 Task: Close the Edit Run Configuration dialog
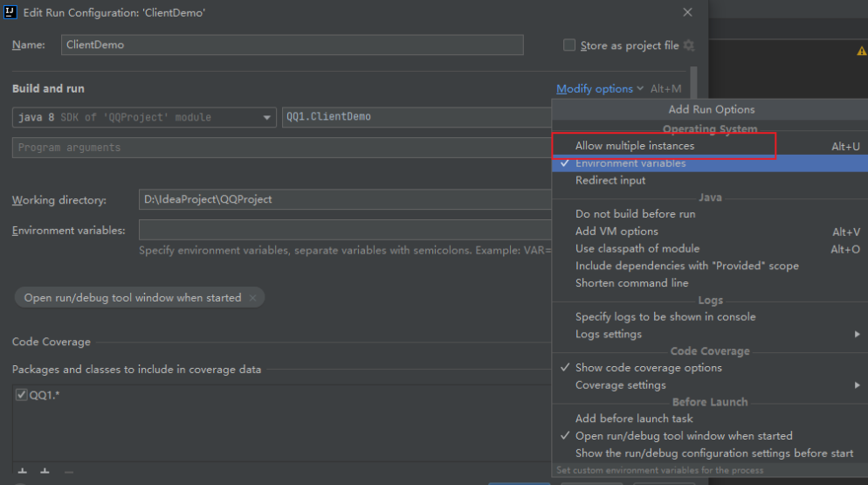[687, 12]
